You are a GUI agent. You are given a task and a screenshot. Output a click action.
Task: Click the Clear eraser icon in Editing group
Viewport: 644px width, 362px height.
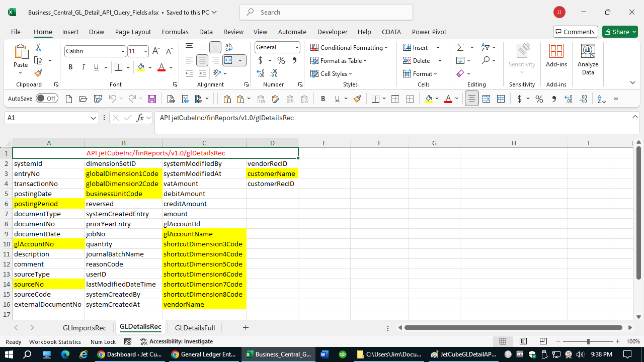click(x=460, y=73)
